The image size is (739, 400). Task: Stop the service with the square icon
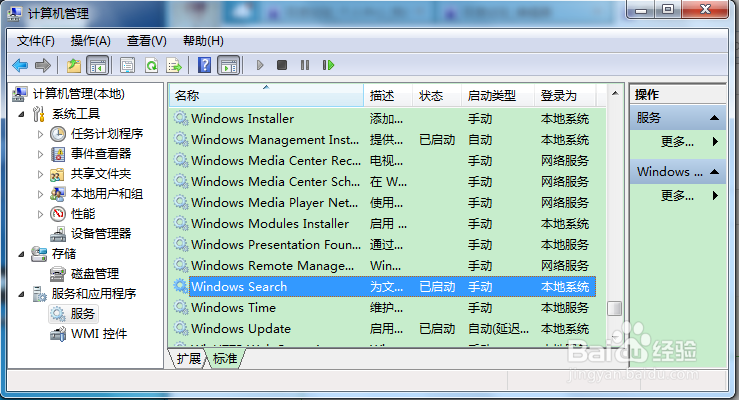pos(282,65)
